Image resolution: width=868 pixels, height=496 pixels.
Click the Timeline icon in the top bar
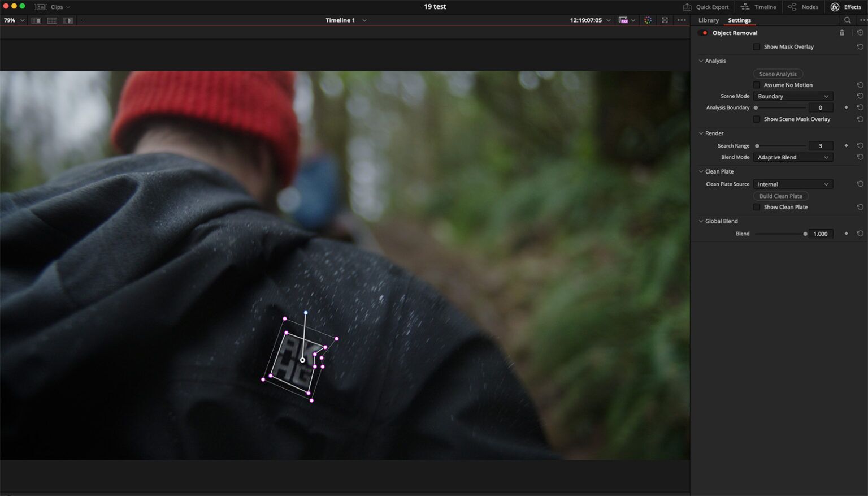(758, 7)
